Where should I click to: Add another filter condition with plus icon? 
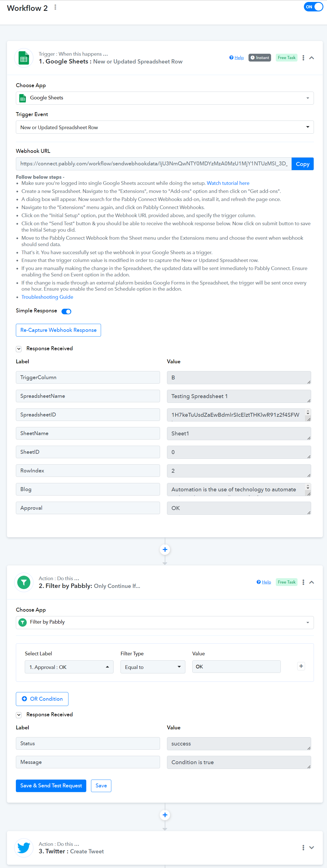[301, 666]
